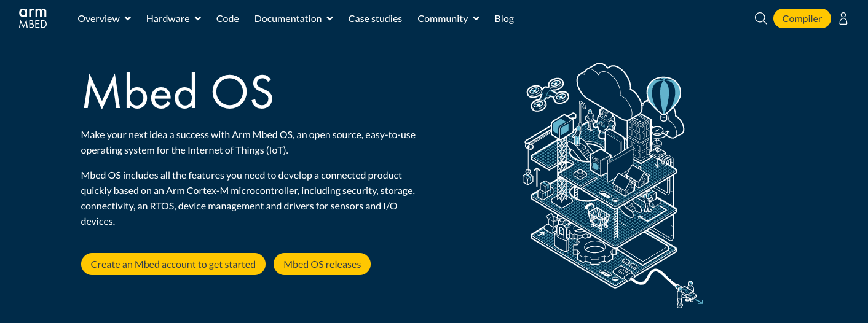Launch the yellow Compiler button
The height and width of the screenshot is (323, 868).
click(x=802, y=18)
